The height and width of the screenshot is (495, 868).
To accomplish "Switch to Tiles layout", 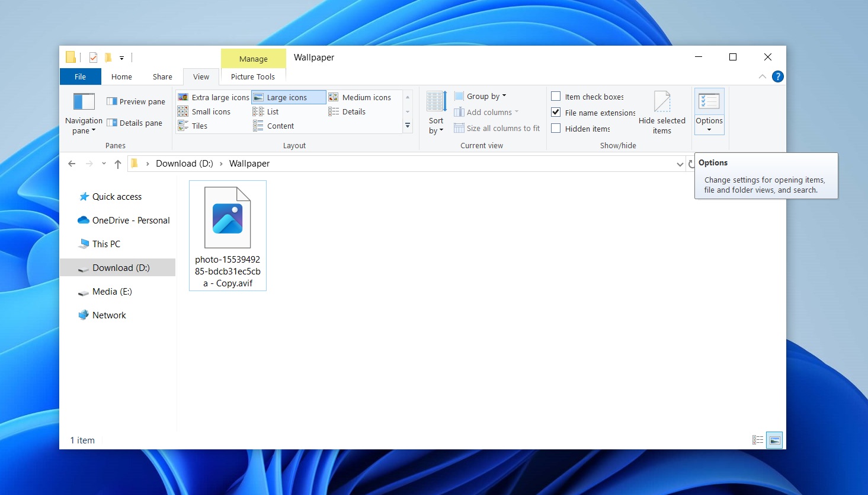I will [x=193, y=126].
